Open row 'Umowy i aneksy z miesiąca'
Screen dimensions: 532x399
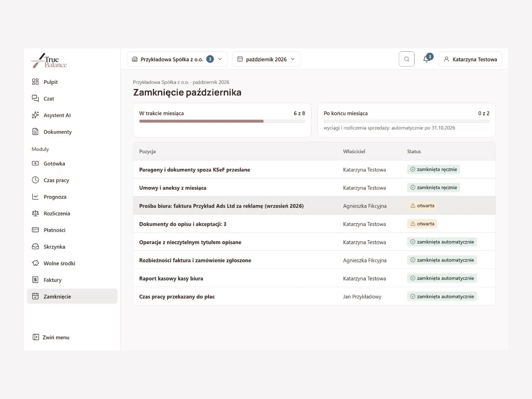click(314, 188)
